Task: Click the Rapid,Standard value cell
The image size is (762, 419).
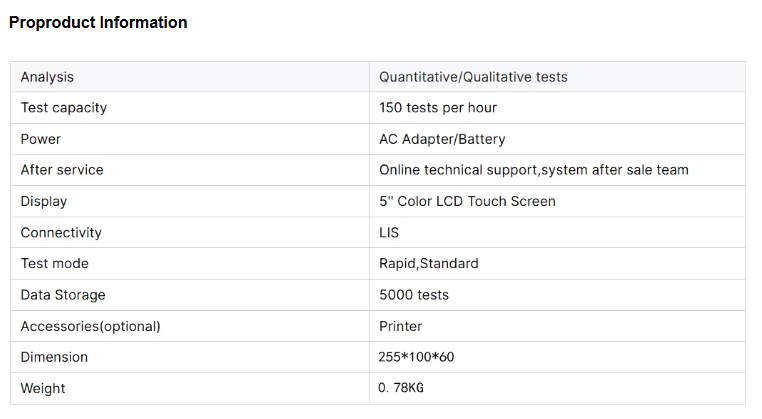Action: (x=428, y=263)
